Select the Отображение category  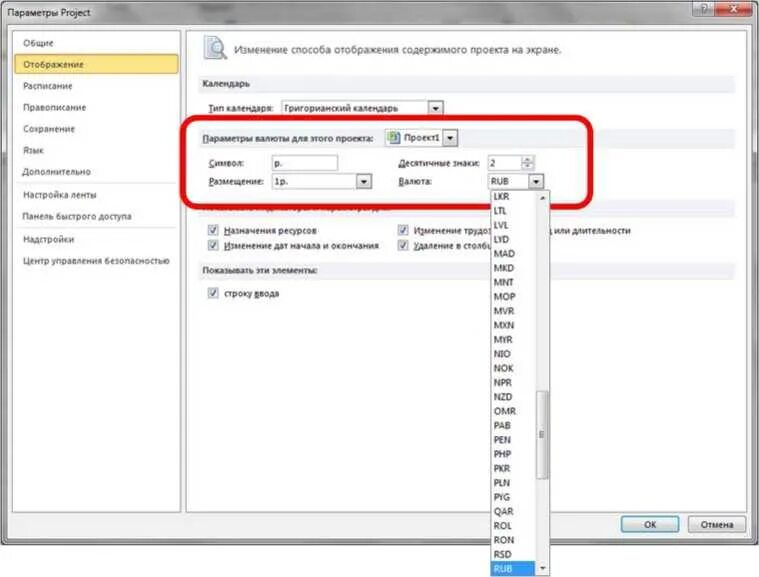[96, 64]
